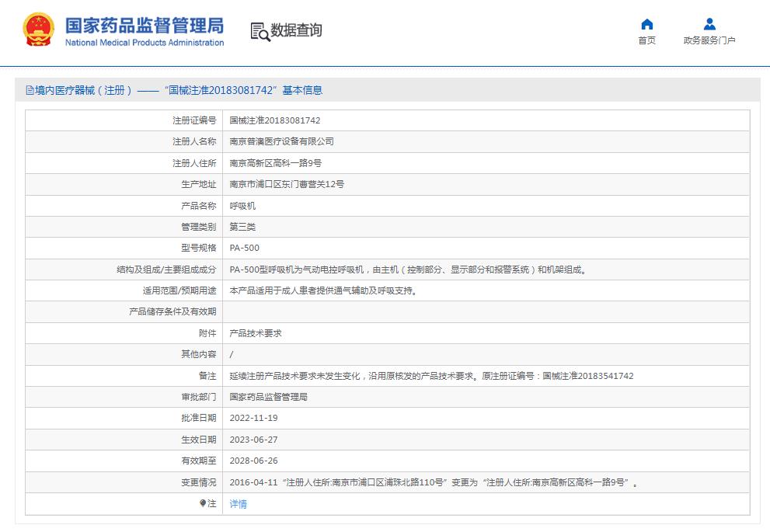
Task: Click the 政务服务门户 person icon
Action: [x=708, y=23]
